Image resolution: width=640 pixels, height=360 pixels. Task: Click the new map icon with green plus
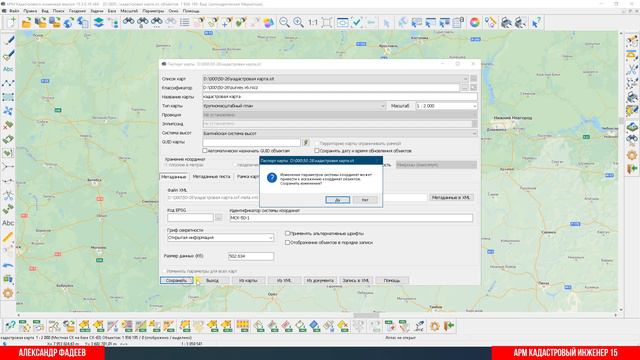[11, 22]
